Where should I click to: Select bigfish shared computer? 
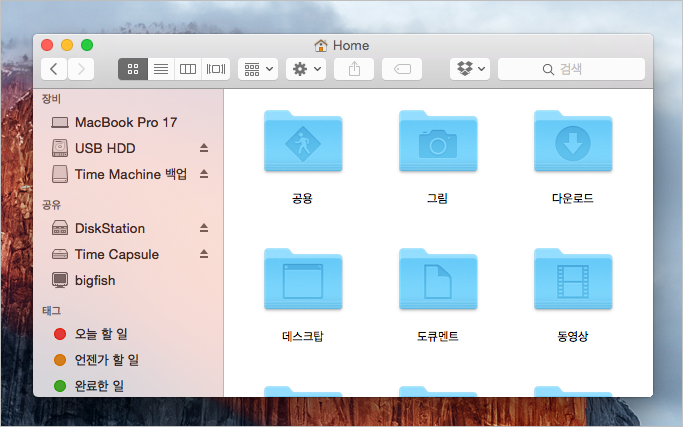pyautogui.click(x=128, y=280)
